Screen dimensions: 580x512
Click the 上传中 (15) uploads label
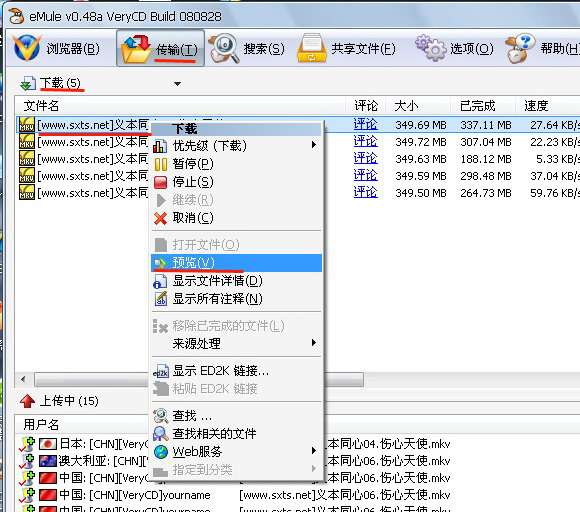69,401
